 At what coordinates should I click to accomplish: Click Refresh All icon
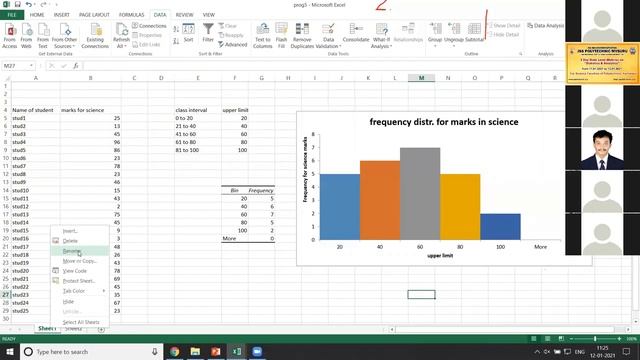click(121, 36)
